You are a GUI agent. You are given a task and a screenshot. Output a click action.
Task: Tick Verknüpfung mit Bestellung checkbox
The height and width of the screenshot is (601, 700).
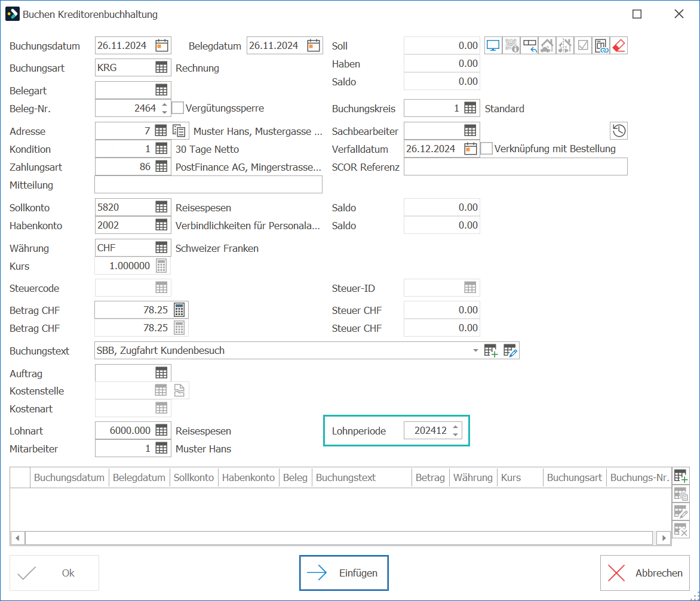pyautogui.click(x=487, y=149)
